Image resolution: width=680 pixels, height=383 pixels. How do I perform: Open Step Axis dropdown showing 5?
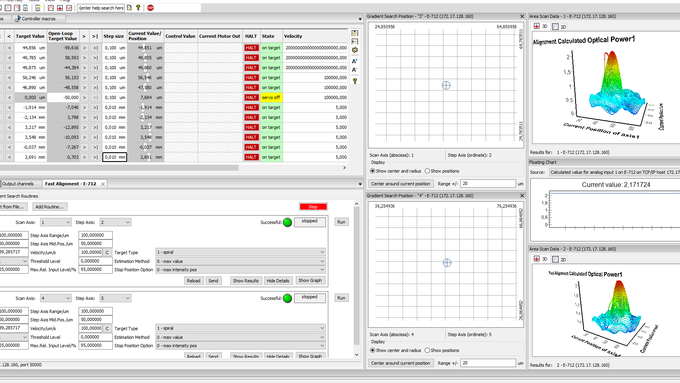[115, 298]
